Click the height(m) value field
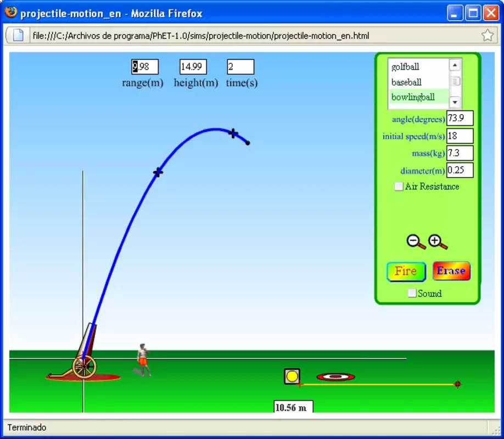This screenshot has width=504, height=439. point(193,67)
